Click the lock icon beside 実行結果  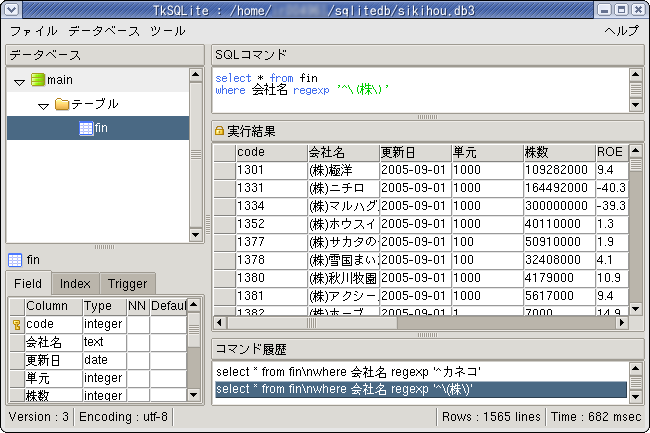click(219, 131)
